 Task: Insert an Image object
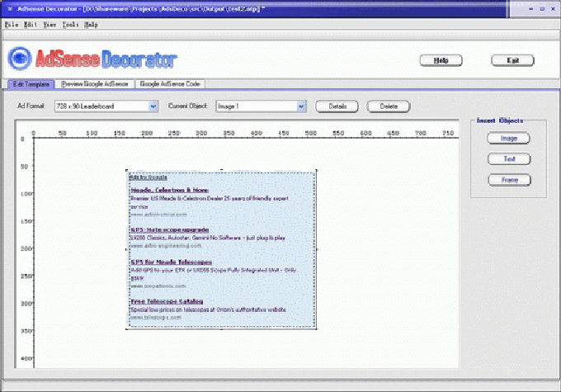pyautogui.click(x=508, y=138)
